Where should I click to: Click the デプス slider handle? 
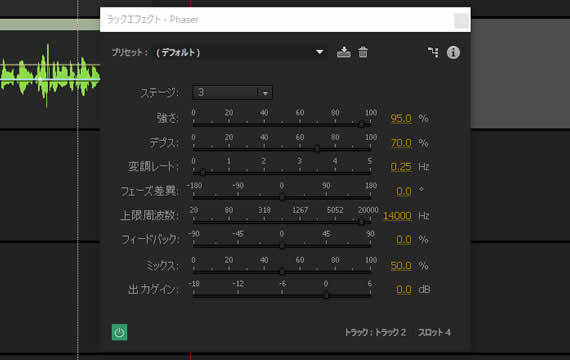point(317,148)
